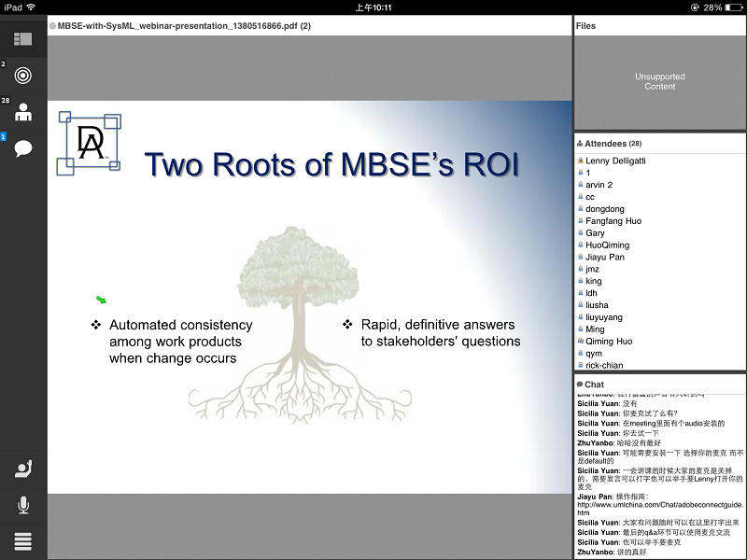Open the layout view icon in sidebar
Image resolution: width=747 pixels, height=560 pixels.
22,39
